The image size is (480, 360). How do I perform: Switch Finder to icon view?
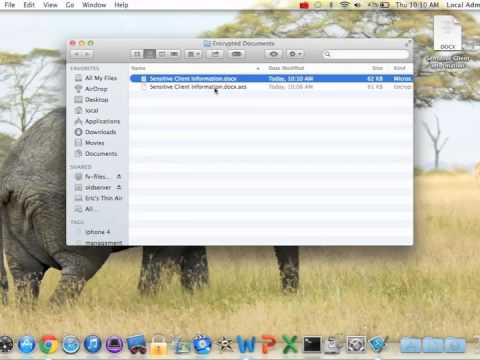tap(137, 54)
